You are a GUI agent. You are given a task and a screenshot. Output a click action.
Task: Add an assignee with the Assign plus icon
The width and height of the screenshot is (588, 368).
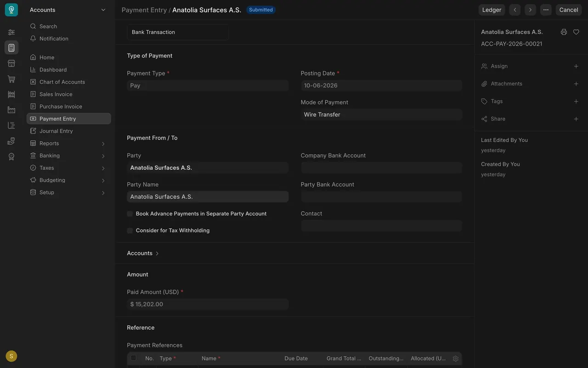[x=576, y=66]
